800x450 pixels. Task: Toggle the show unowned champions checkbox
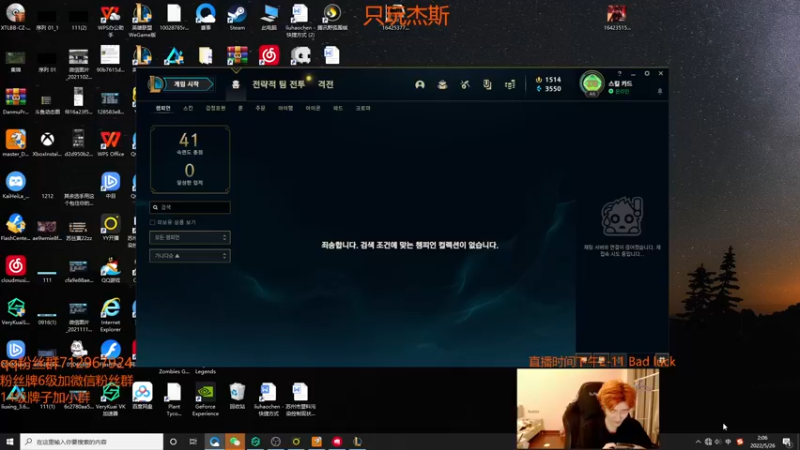(153, 222)
